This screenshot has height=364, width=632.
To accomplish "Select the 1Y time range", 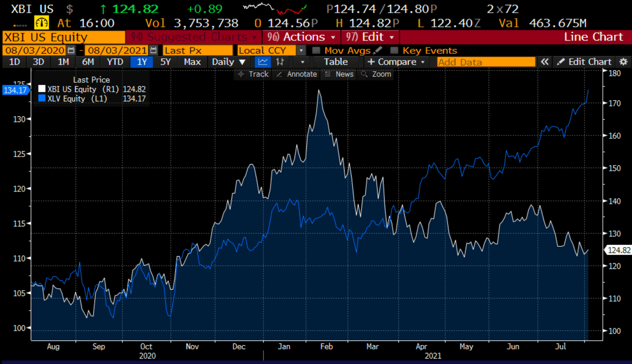I will click(x=143, y=62).
